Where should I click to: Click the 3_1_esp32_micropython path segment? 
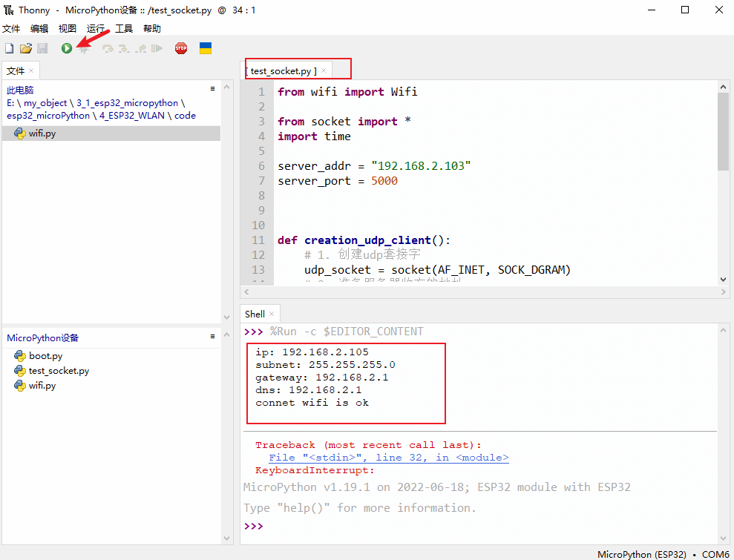(x=127, y=103)
